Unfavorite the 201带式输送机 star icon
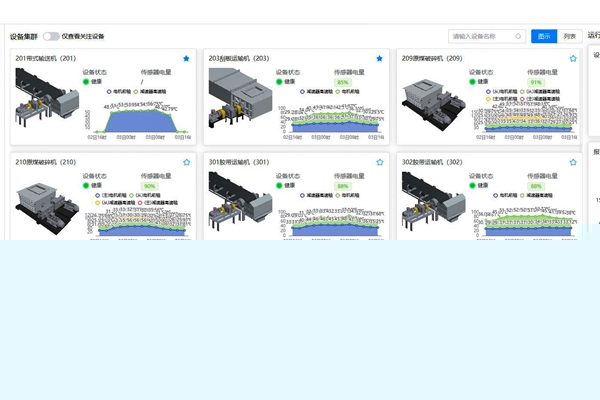600x400 pixels. 186,59
